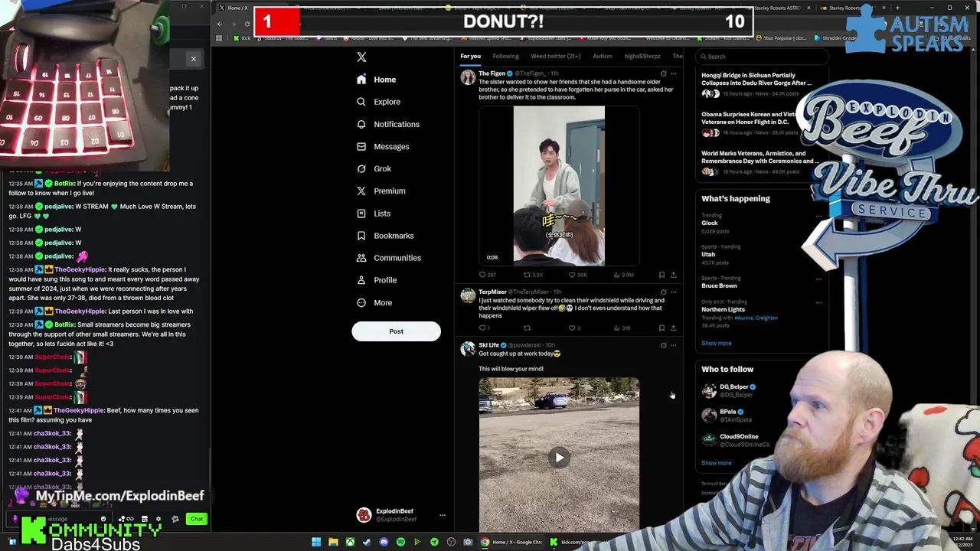Switch to the Following tab
The height and width of the screenshot is (551, 980).
click(x=505, y=56)
